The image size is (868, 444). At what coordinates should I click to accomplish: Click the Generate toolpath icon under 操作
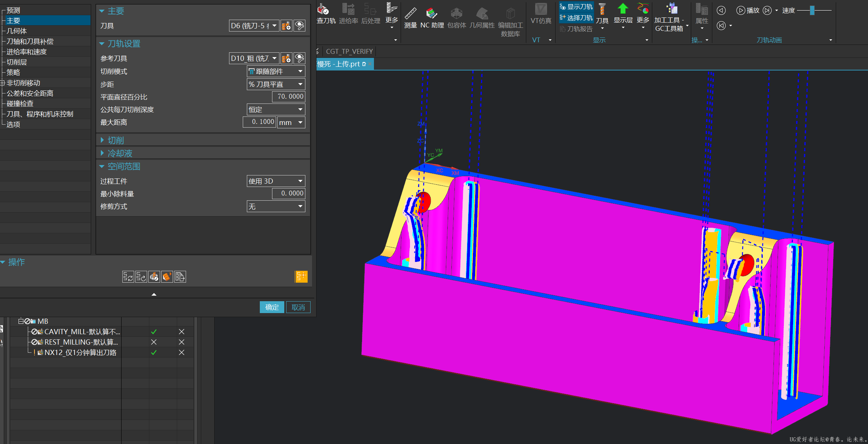128,277
